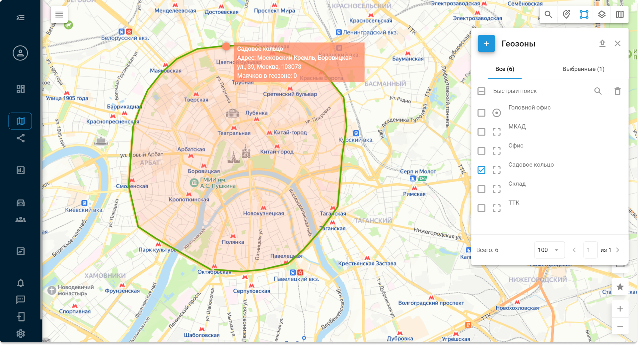Open the 100 rows-per-page dropdown
Screen dimensions: 644x347
coord(549,250)
